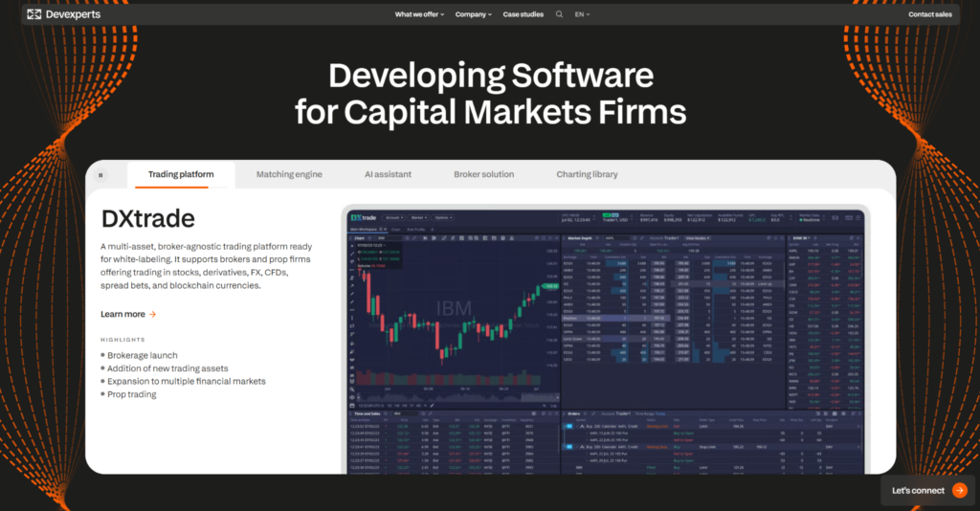Click the DXtrade heading text
This screenshot has height=511, width=980.
(x=148, y=218)
